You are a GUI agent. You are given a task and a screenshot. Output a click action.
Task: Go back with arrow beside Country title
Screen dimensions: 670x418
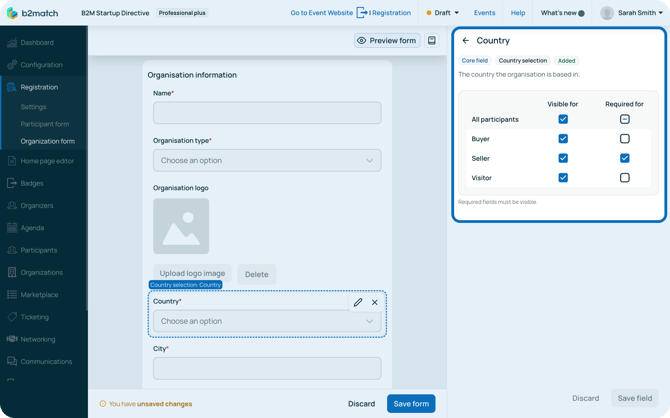coord(466,41)
